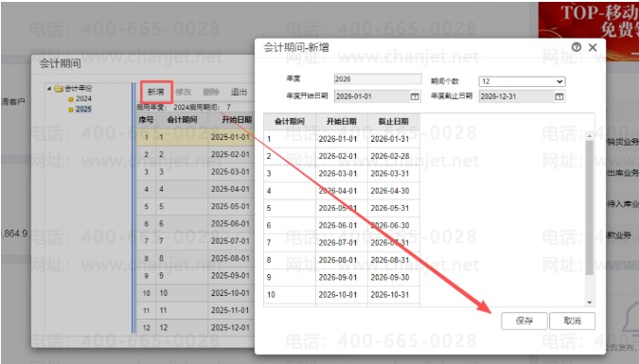Select the 2025-02-01 row in the 会计期间 window
Screen dimensions: 639x364
(196, 155)
